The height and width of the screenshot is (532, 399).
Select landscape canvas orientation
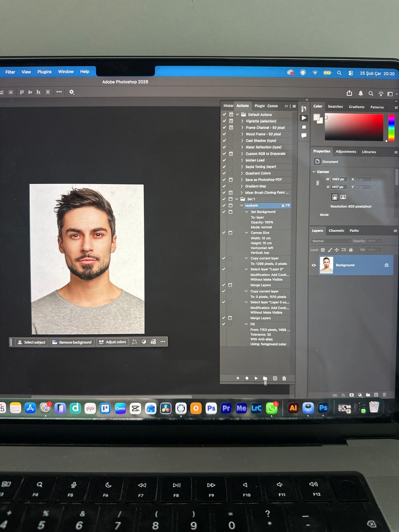pos(343,197)
